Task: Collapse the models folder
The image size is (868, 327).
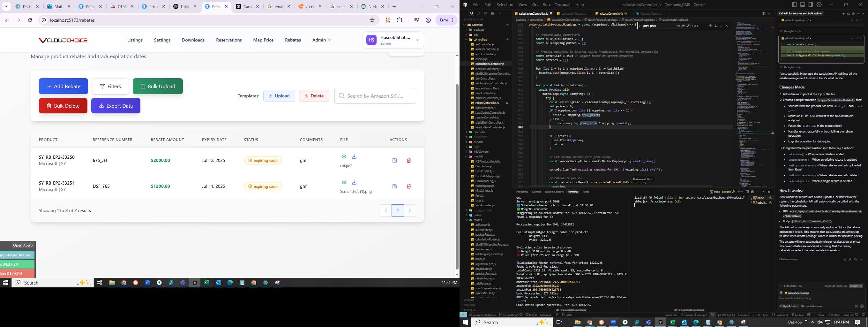Action: coord(478,156)
